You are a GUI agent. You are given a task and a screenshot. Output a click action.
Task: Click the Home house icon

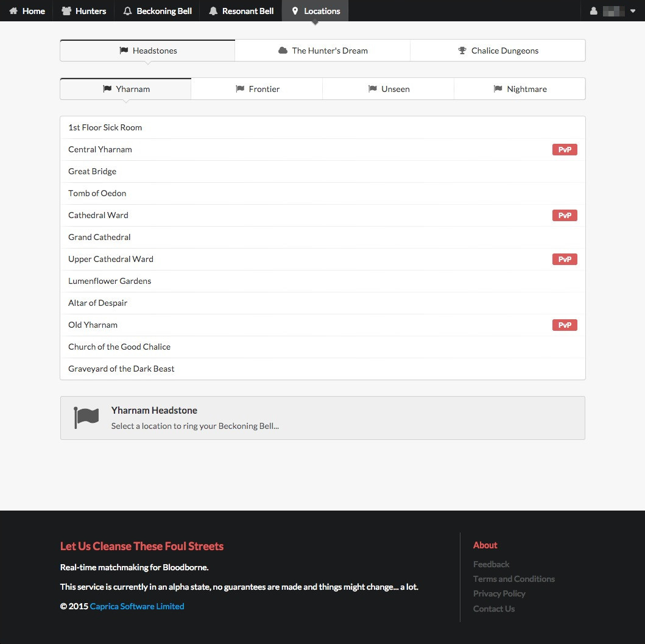click(x=13, y=11)
